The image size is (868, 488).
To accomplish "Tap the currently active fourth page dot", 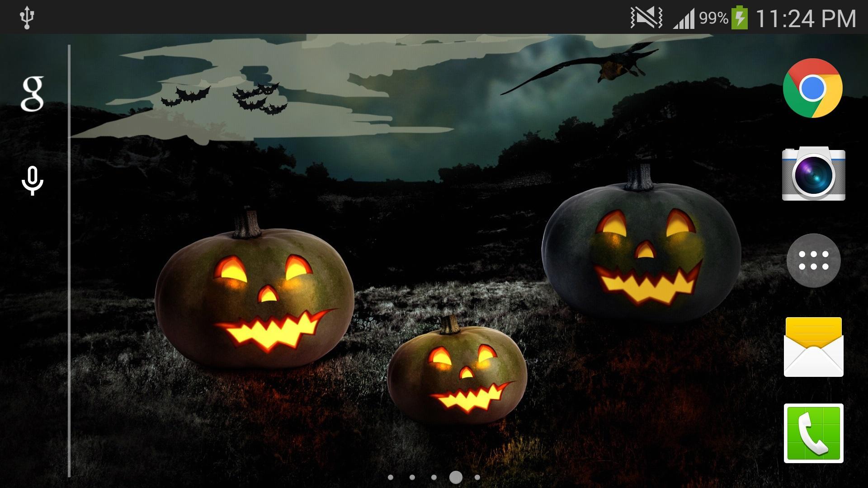I will coord(456,477).
